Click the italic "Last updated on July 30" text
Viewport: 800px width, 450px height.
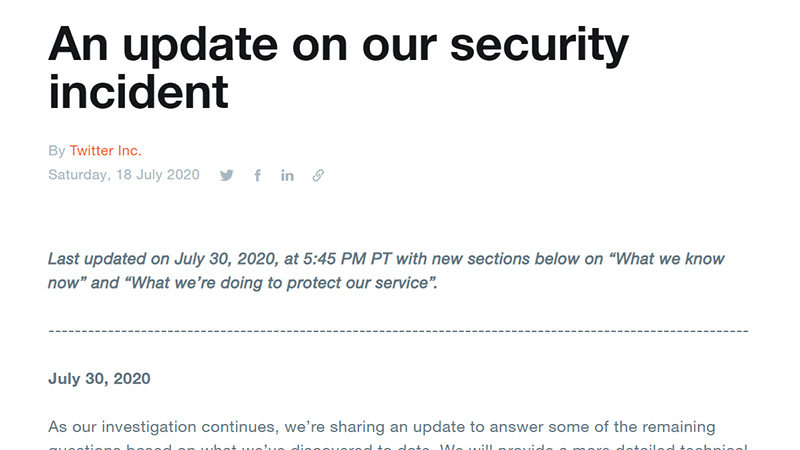tap(139, 259)
